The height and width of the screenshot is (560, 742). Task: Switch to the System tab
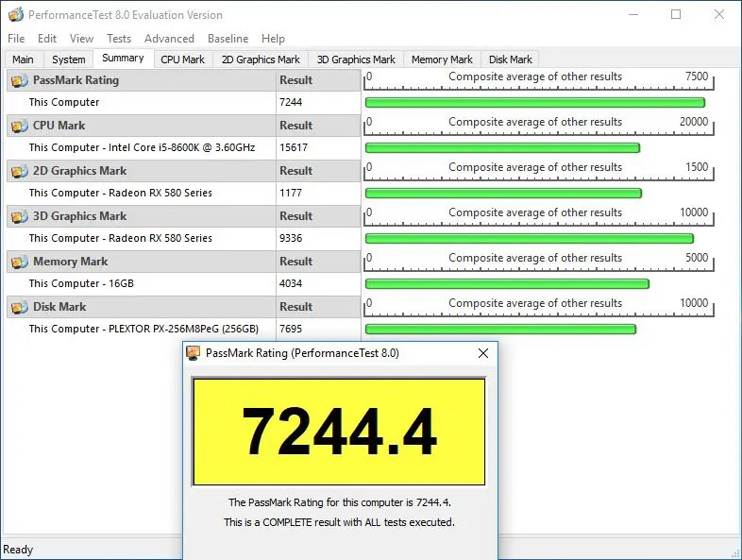69,59
